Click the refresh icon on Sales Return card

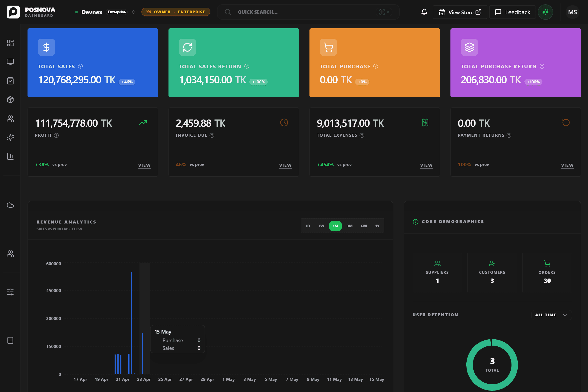tap(187, 47)
